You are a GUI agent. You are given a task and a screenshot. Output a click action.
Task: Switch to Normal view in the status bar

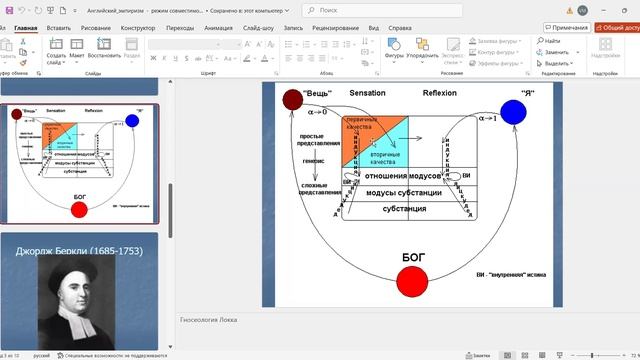click(507, 356)
